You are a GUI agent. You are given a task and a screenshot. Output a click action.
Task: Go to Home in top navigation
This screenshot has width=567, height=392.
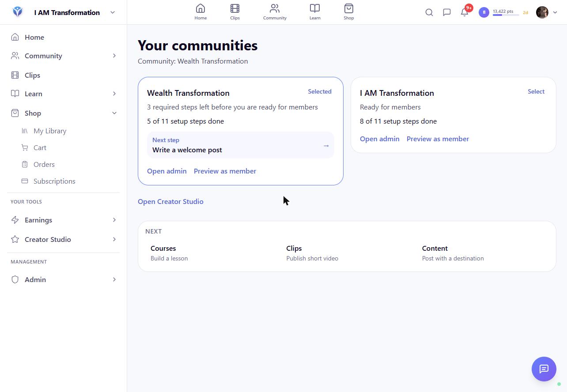point(200,12)
